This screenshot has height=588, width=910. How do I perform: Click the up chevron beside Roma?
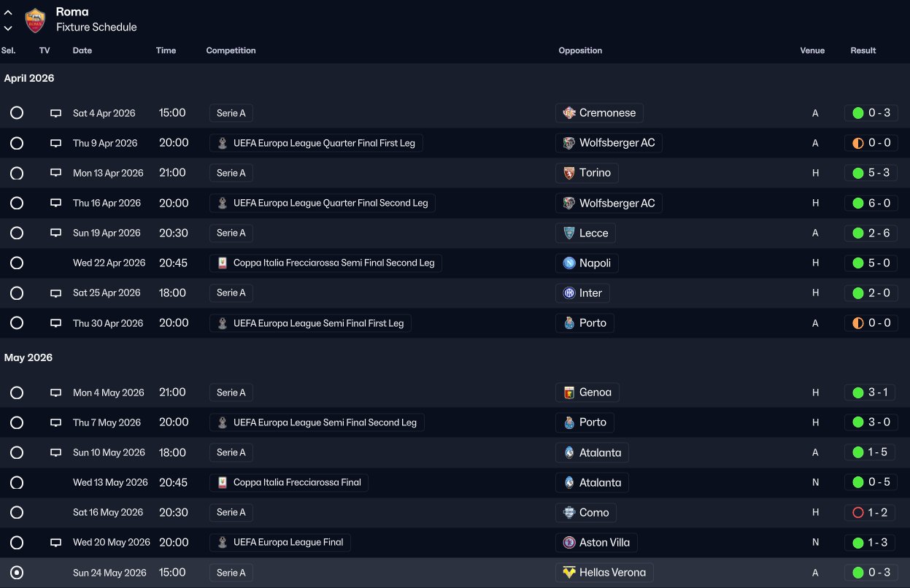click(x=8, y=12)
